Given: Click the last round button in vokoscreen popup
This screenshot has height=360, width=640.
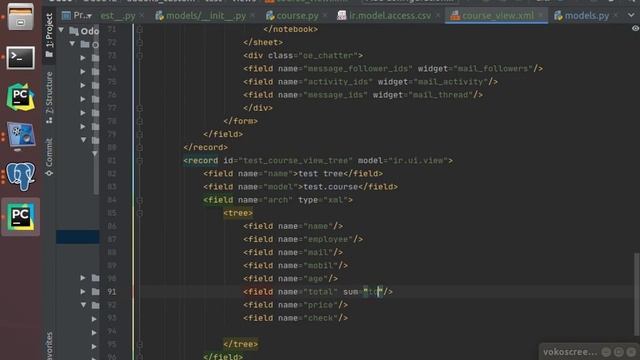Looking at the screenshot, I should point(631,352).
